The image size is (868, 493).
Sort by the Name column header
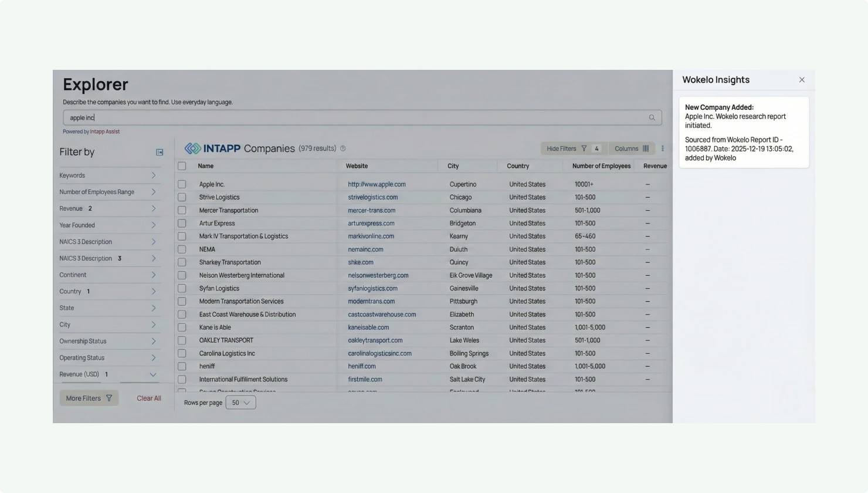click(x=206, y=166)
